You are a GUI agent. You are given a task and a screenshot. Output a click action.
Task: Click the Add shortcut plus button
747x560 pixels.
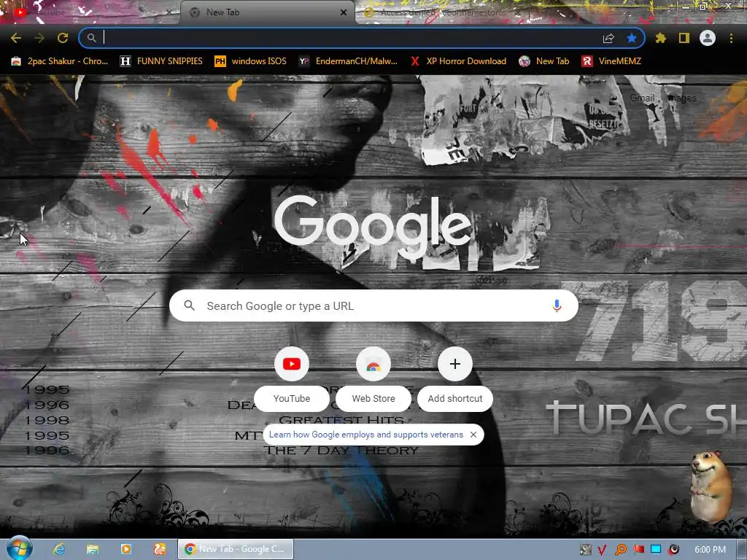pyautogui.click(x=455, y=364)
